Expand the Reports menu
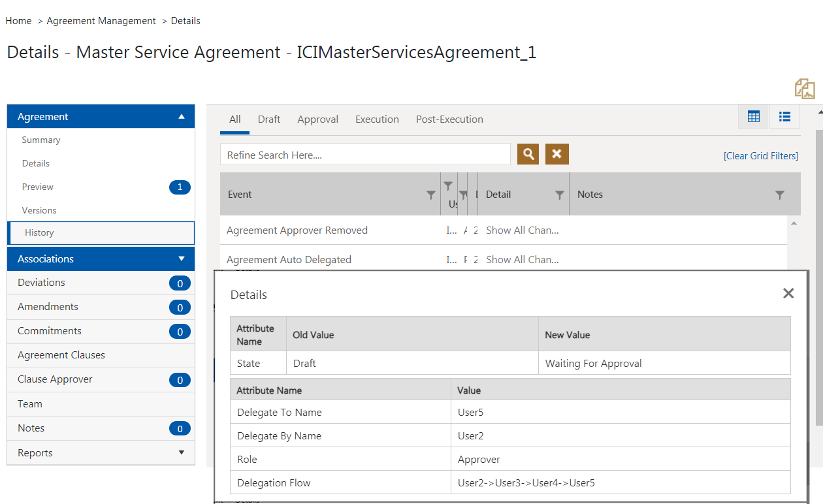 (x=182, y=452)
